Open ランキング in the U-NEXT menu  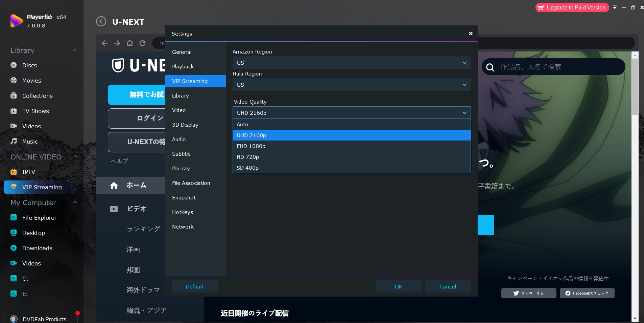(x=143, y=229)
